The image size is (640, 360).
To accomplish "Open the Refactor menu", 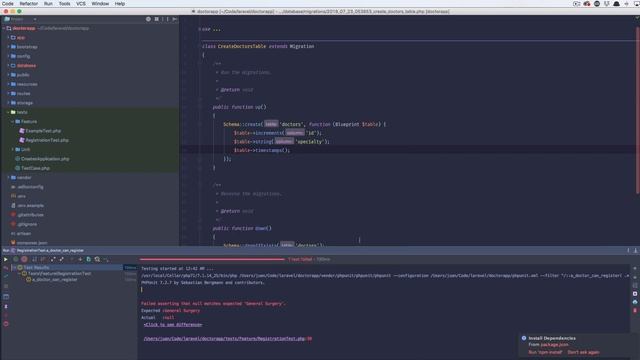I will tap(29, 4).
